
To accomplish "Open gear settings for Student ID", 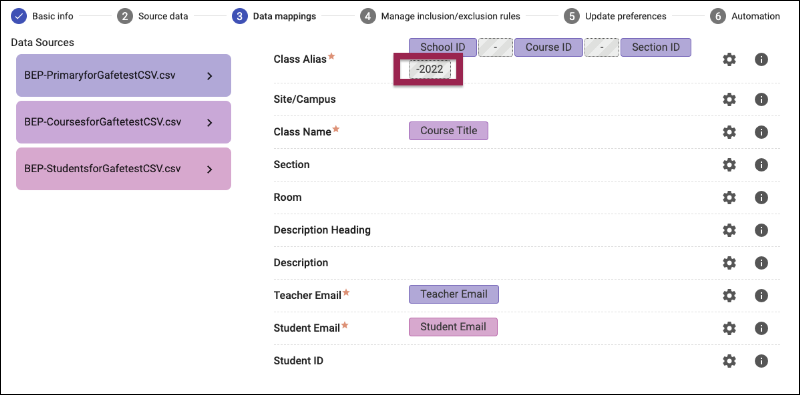I will point(730,361).
